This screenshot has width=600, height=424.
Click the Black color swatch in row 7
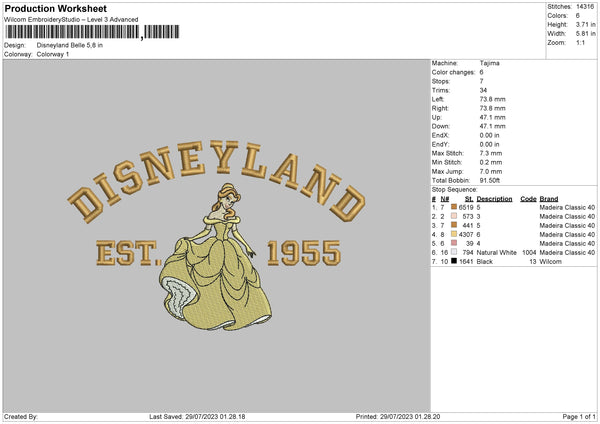tap(455, 262)
